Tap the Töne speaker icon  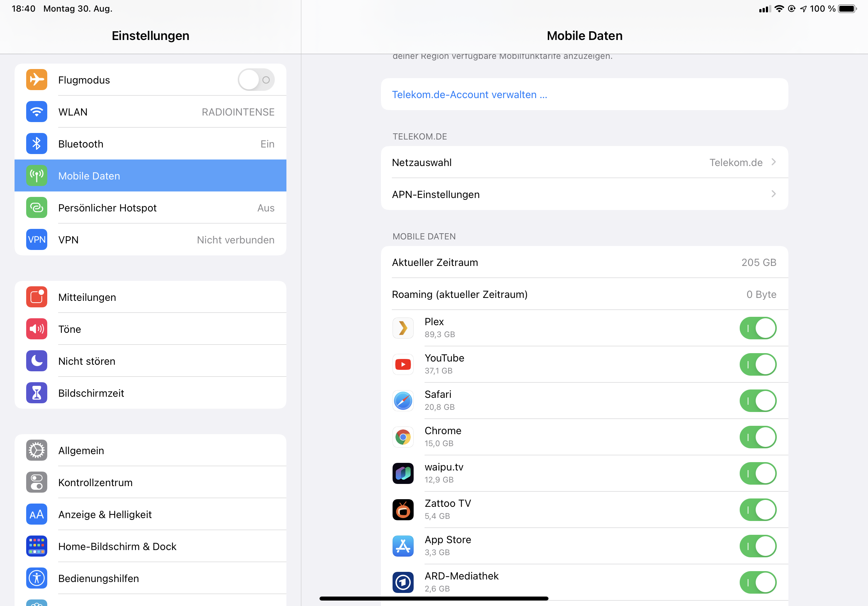[x=37, y=329]
